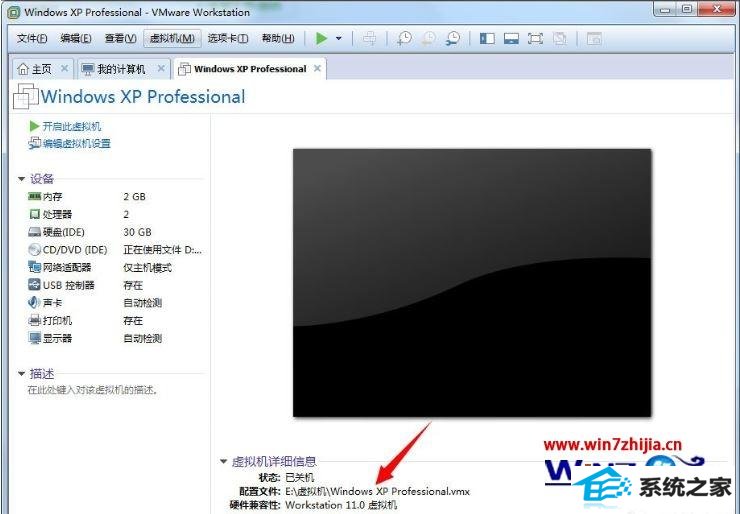
Task: Click the 声卡 自动检测 value
Action: [x=143, y=303]
